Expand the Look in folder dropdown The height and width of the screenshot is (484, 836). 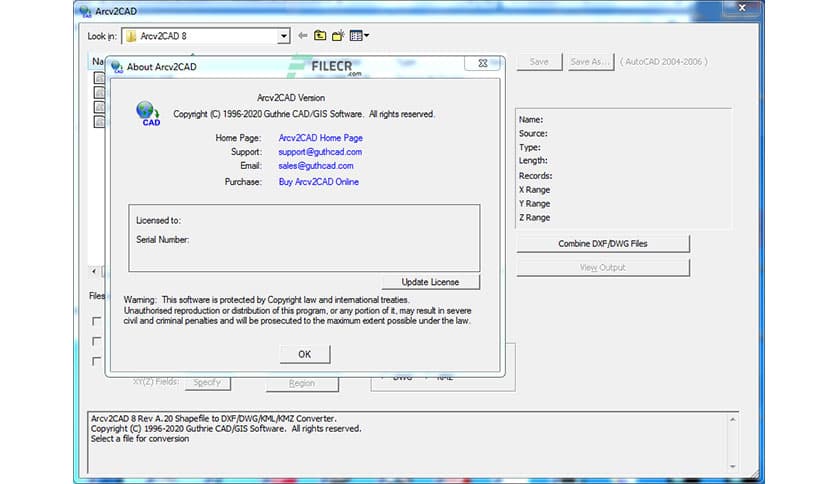click(283, 37)
